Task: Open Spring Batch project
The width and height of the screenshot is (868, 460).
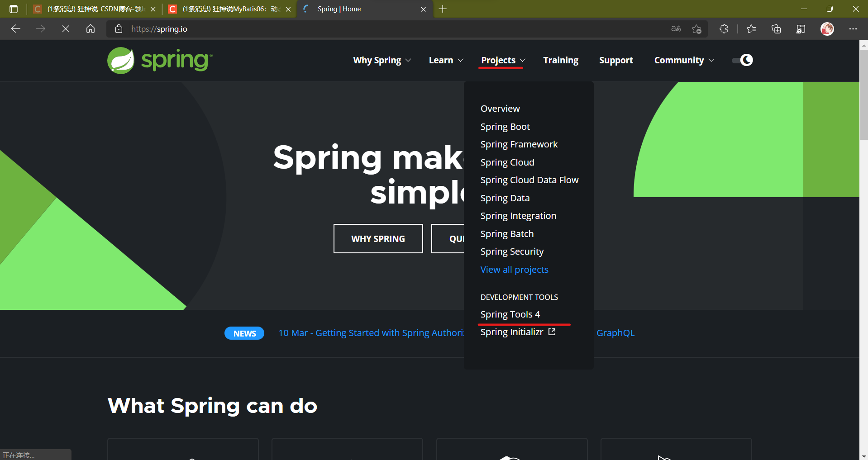Action: pyautogui.click(x=507, y=234)
